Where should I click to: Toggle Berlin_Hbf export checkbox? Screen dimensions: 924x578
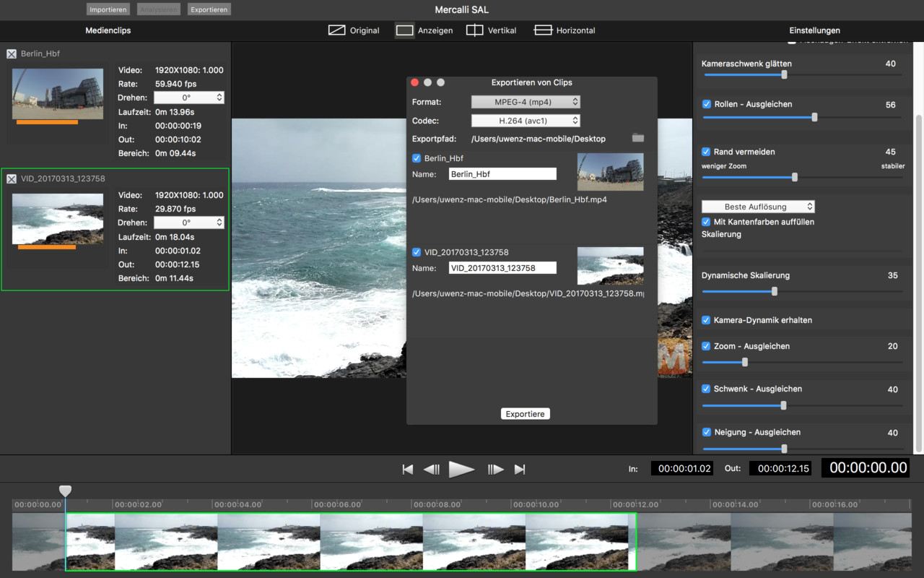[x=417, y=158]
